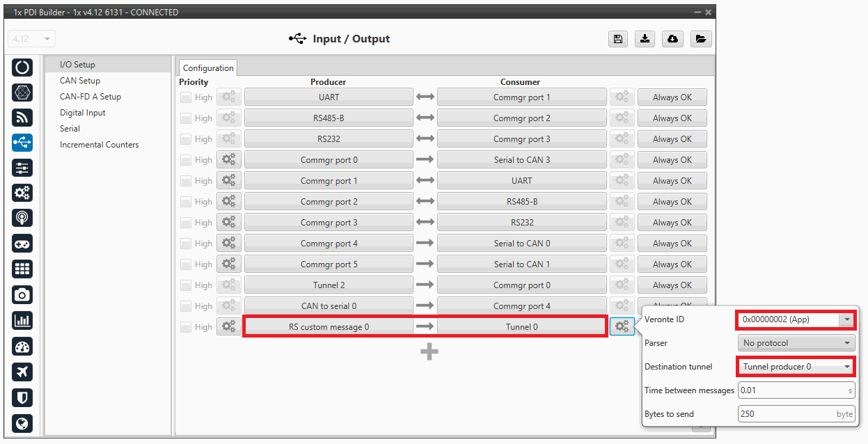Toggle High priority checkbox for RS custom message 0
Image resolution: width=868 pixels, height=444 pixels.
(186, 327)
